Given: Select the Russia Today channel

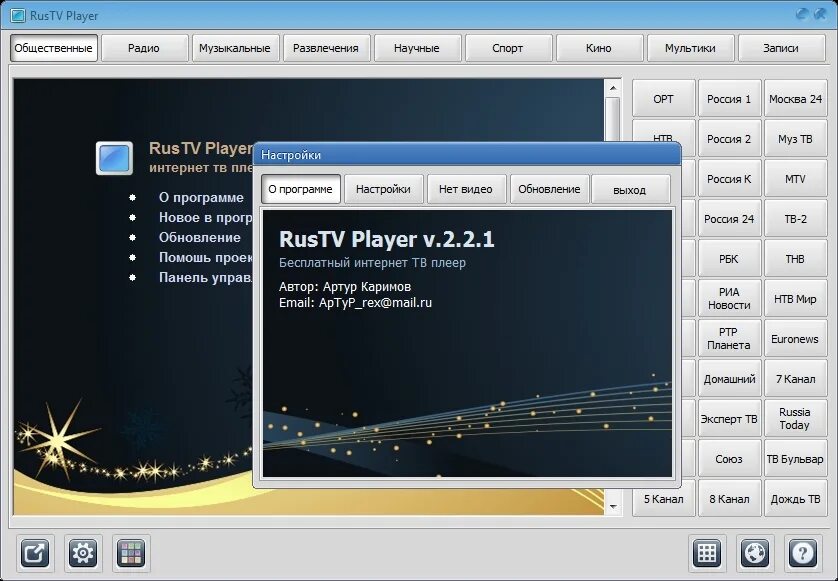Looking at the screenshot, I should click(x=795, y=419).
